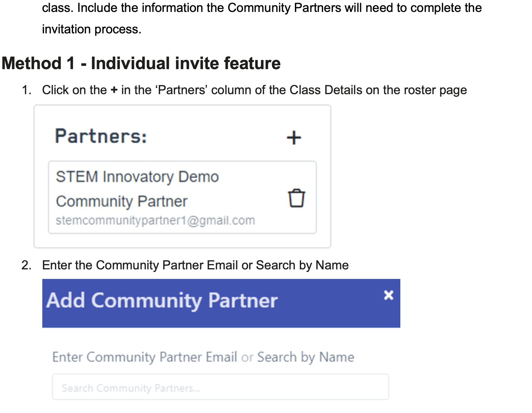The height and width of the screenshot is (413, 532).
Task: Select the STEM Innovatory Demo partner name
Action: tap(137, 177)
